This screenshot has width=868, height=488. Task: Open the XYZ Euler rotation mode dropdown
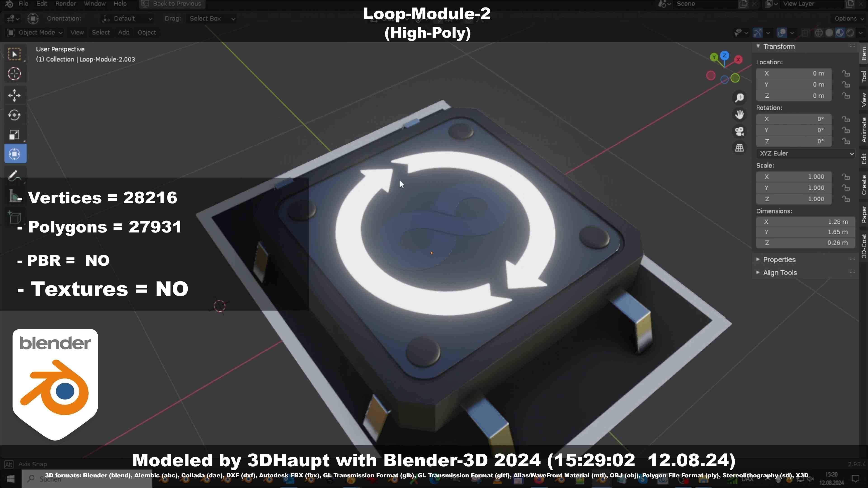(x=805, y=154)
